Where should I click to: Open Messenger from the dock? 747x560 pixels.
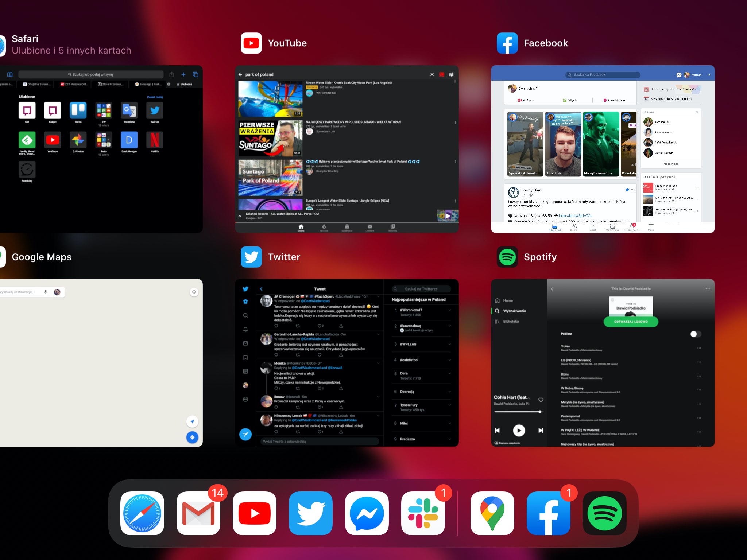[367, 513]
